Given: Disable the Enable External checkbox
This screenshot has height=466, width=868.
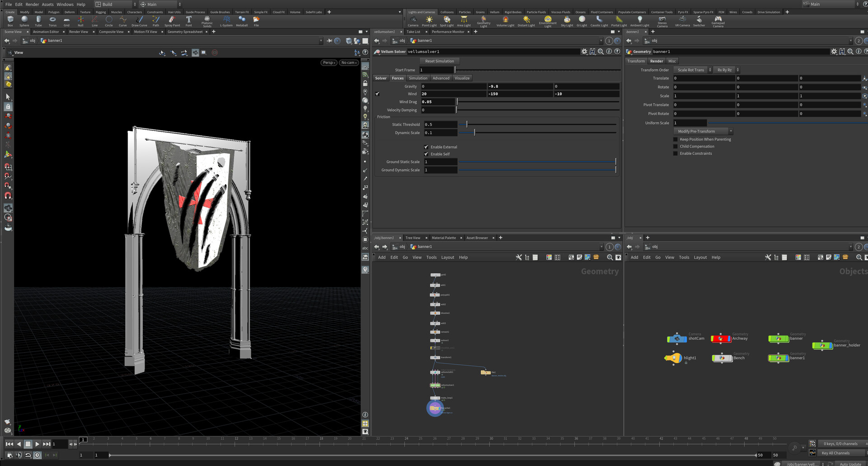Looking at the screenshot, I should (x=426, y=147).
